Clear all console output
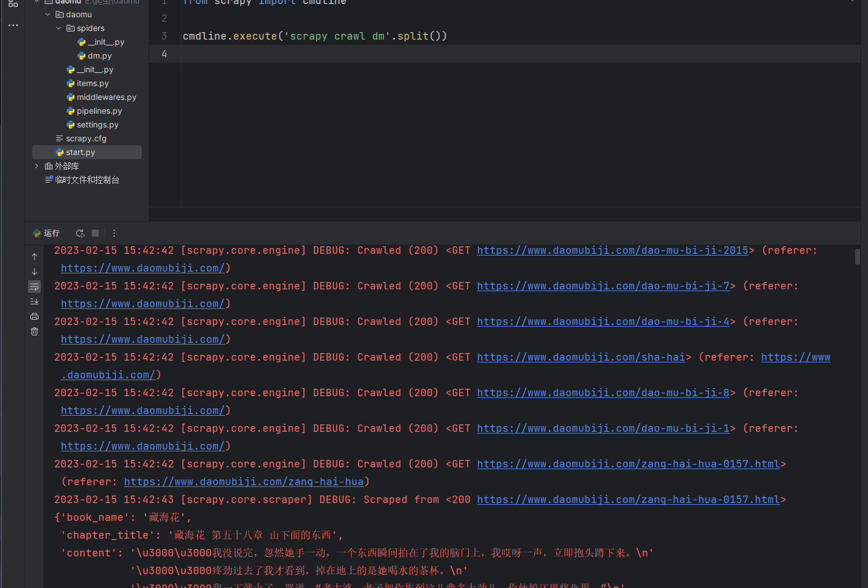Screen dimensions: 868x588 point(34,331)
